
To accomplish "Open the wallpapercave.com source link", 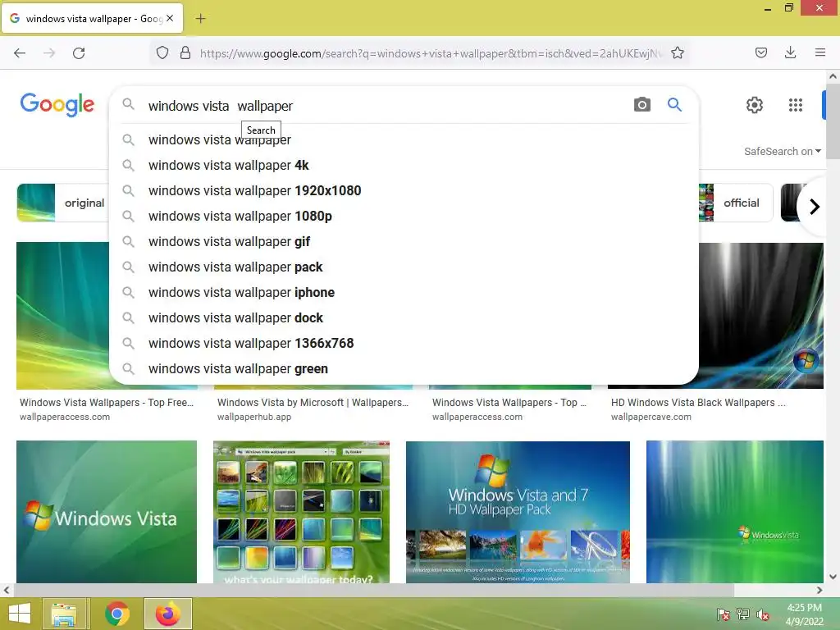I will (651, 417).
